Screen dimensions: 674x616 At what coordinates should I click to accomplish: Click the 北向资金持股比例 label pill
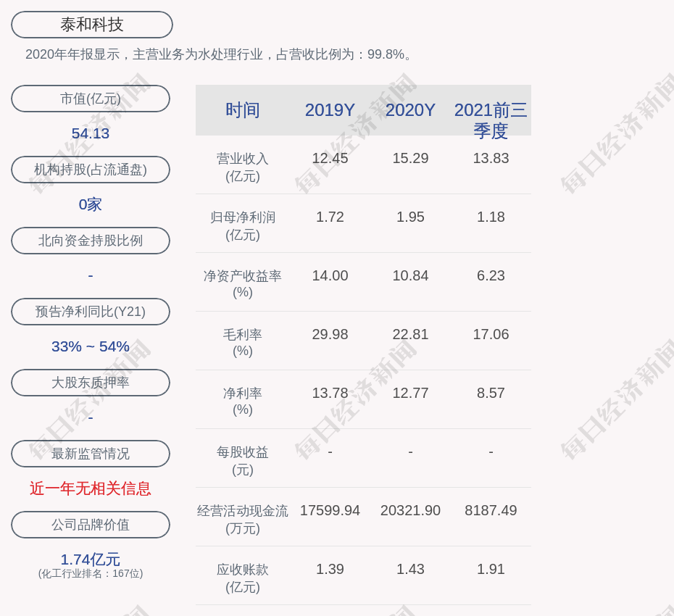pyautogui.click(x=91, y=241)
